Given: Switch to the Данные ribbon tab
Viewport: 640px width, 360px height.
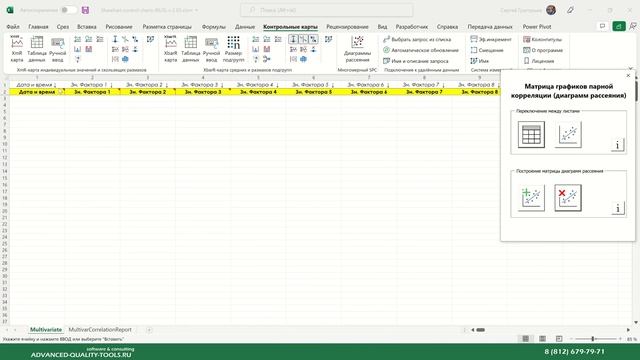Looking at the screenshot, I should 245,27.
